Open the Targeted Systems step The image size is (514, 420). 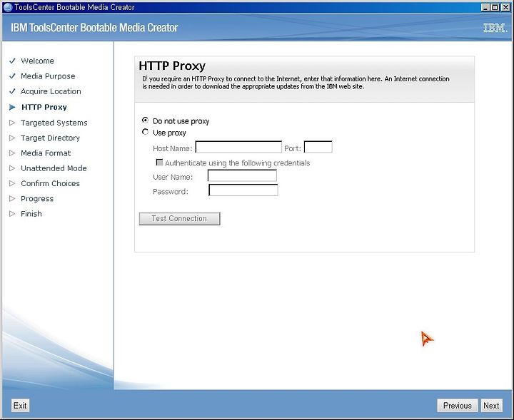[54, 123]
